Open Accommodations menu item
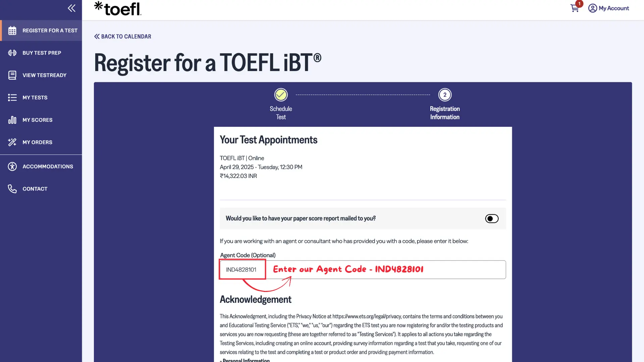 tap(48, 167)
